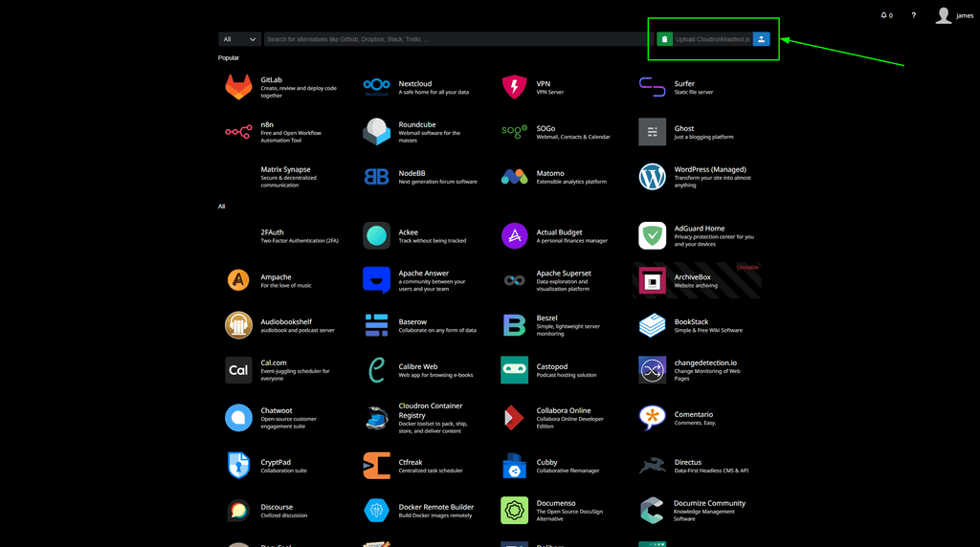Select the Cal.com app icon
980x547 pixels.
coord(238,370)
